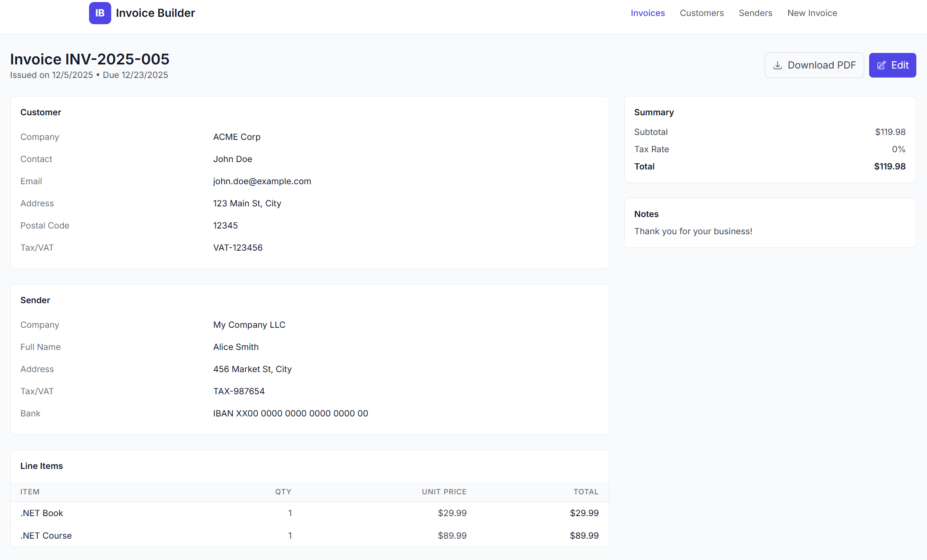
Task: Click the Total value $119.98 in Summary
Action: tap(890, 166)
